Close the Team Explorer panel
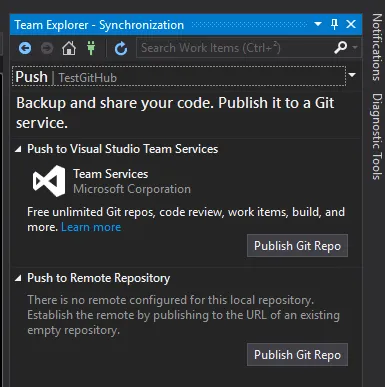Screen dimensions: 385x387 (351, 24)
